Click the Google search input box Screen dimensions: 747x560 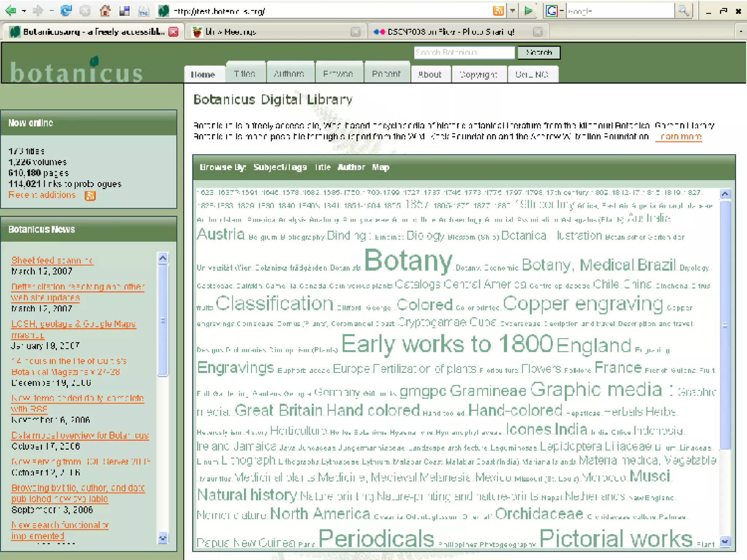[x=620, y=11]
